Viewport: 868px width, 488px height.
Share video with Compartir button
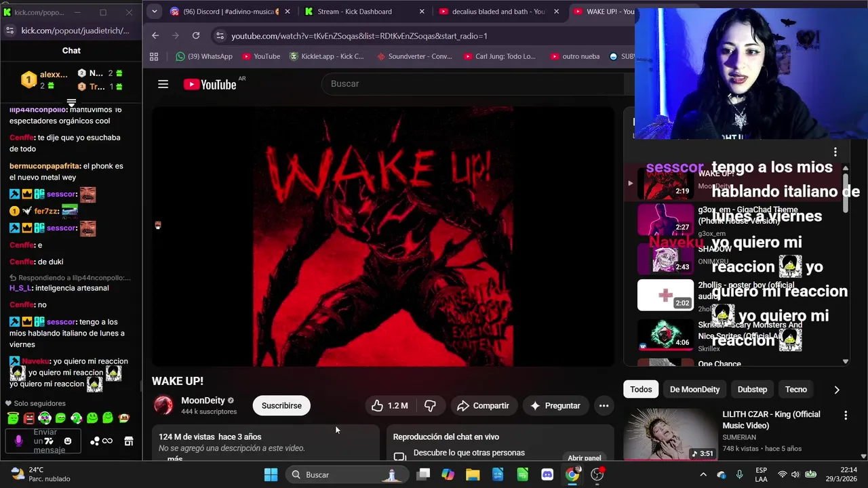[483, 405]
